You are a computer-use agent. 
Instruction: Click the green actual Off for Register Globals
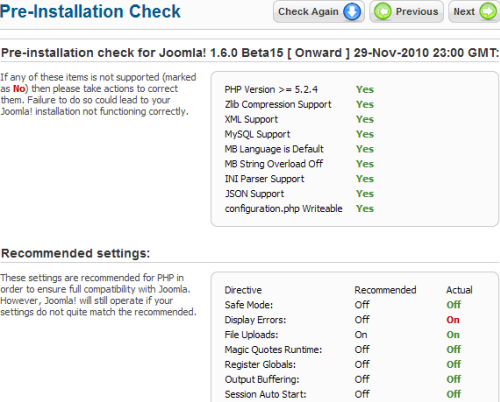tap(454, 364)
